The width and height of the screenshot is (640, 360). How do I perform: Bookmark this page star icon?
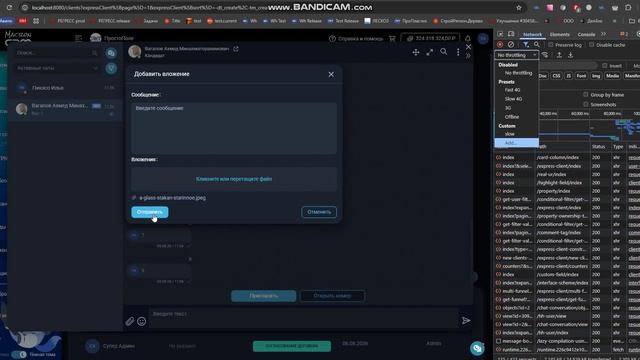pos(519,8)
